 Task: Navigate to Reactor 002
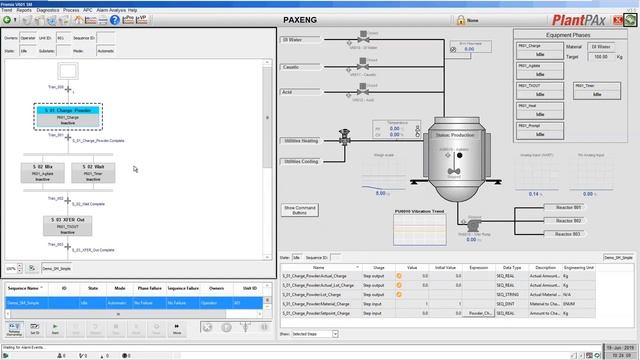tap(568, 220)
